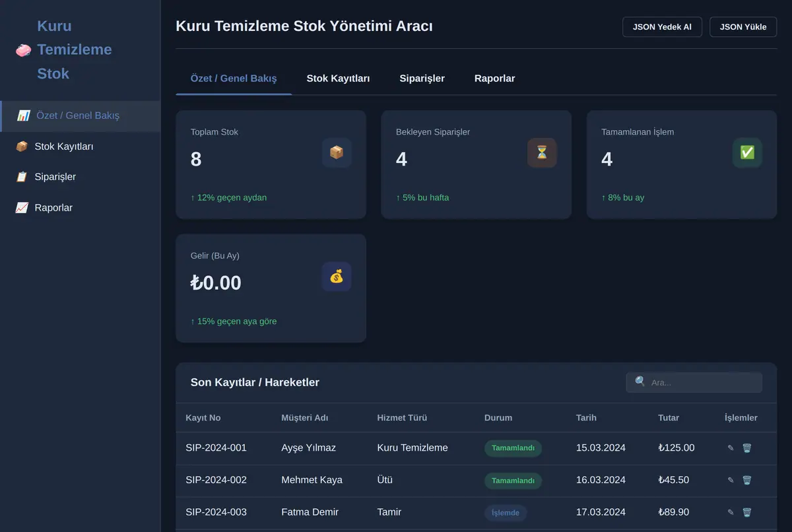The image size is (792, 532).
Task: Open Siparişler from the sidebar
Action: pyautogui.click(x=80, y=177)
